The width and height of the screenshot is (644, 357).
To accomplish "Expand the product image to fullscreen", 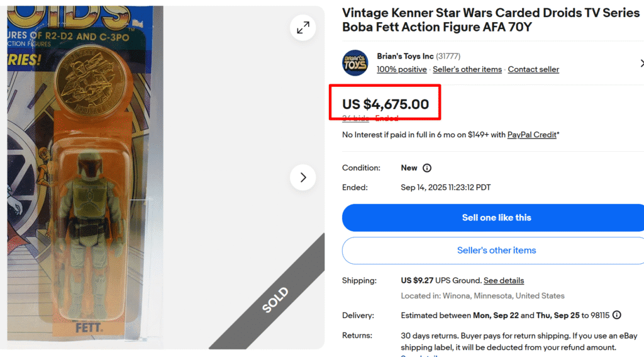I will tap(303, 28).
